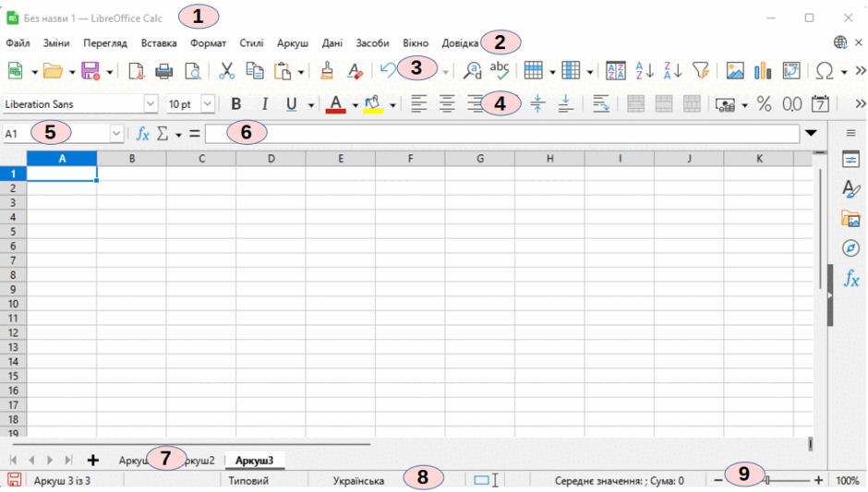Align cell text left
The height and width of the screenshot is (492, 868).
pyautogui.click(x=419, y=104)
